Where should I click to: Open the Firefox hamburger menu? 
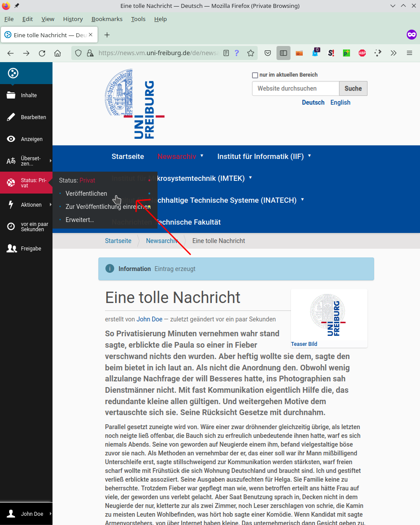pyautogui.click(x=409, y=53)
